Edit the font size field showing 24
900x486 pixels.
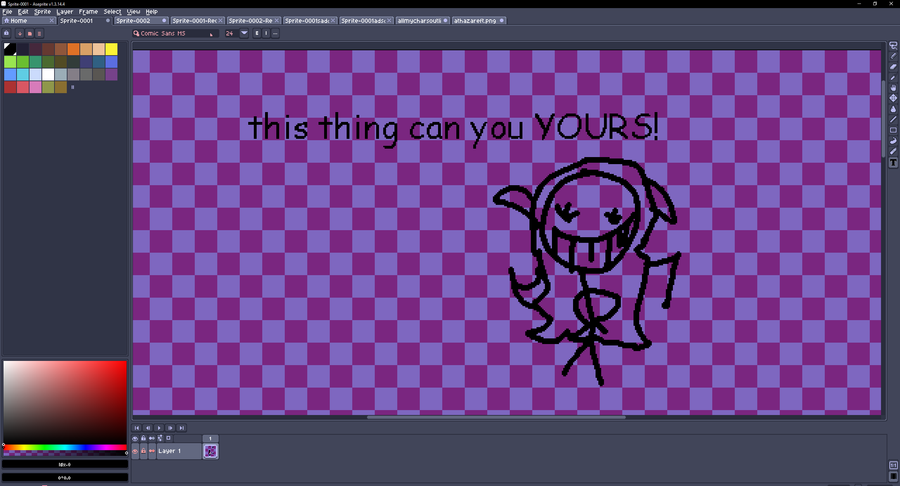[x=231, y=33]
